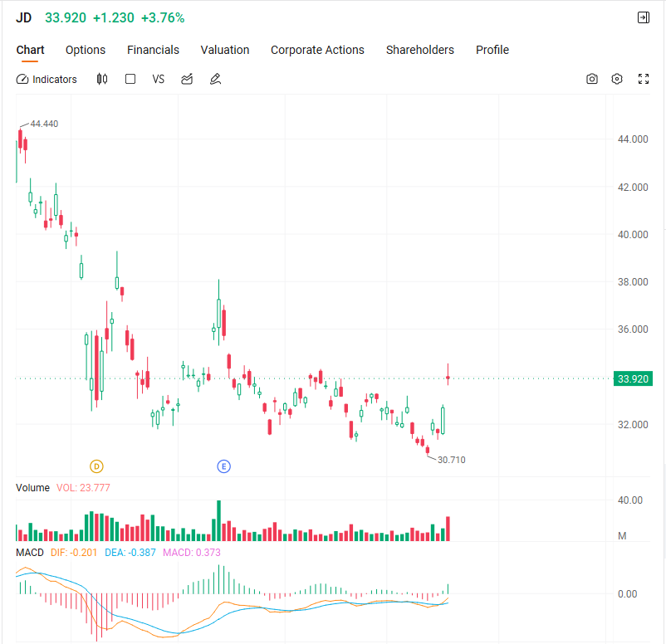
Task: Take a chart screenshot with camera icon
Action: point(591,79)
